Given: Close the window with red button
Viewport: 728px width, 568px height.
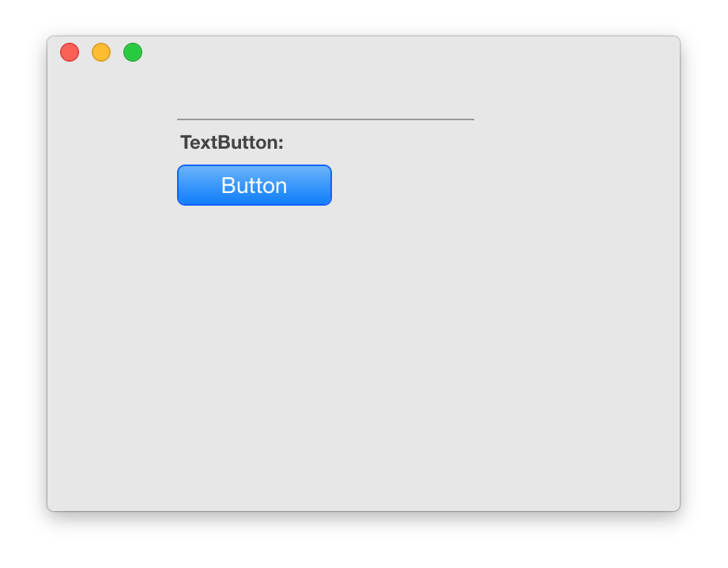Looking at the screenshot, I should [70, 52].
